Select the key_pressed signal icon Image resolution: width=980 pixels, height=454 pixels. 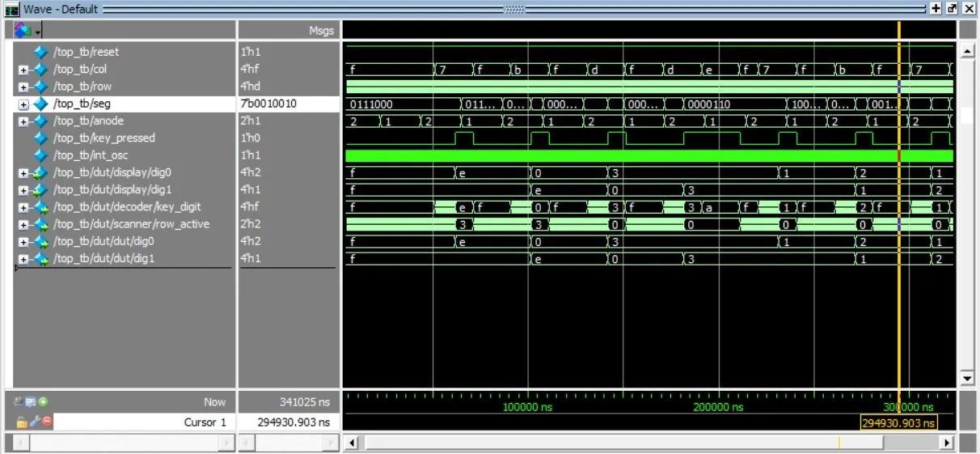point(40,138)
